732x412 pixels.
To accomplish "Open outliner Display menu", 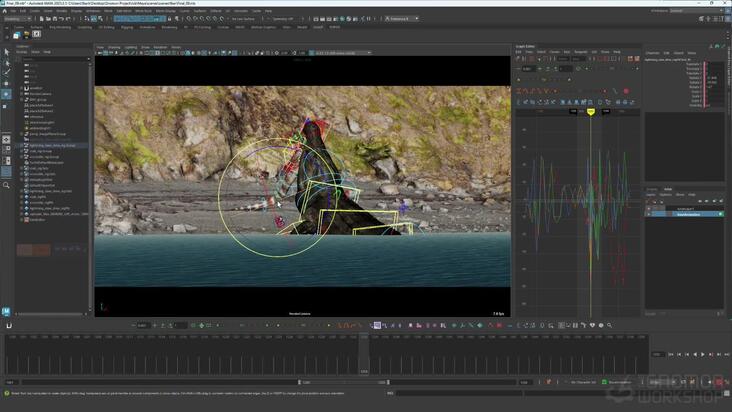I will click(x=21, y=52).
